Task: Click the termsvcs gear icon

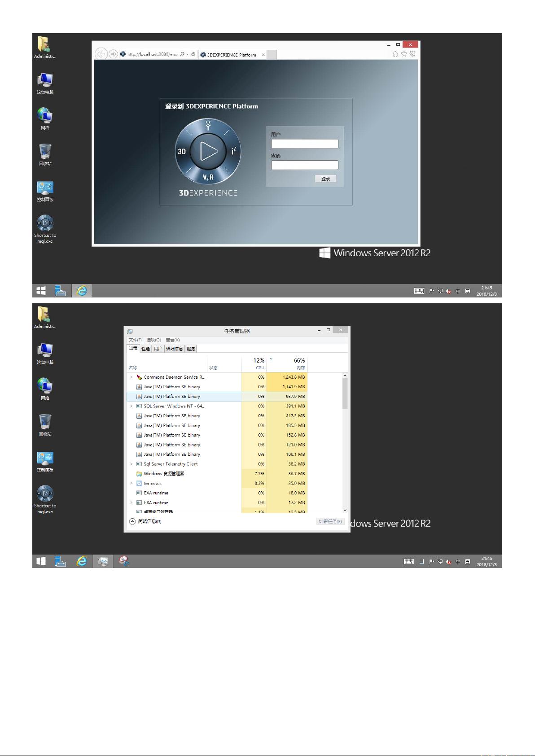Action: 139,483
